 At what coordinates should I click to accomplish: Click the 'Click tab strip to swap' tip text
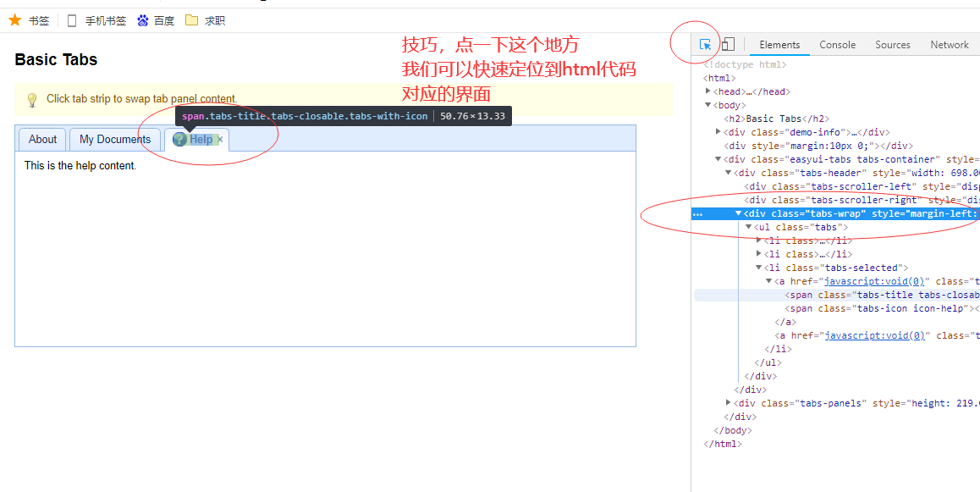(x=142, y=99)
